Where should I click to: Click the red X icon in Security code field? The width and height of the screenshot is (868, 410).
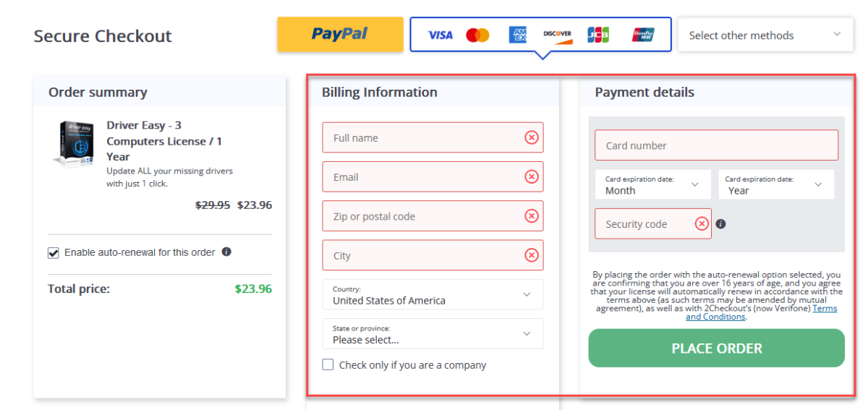[x=702, y=223]
